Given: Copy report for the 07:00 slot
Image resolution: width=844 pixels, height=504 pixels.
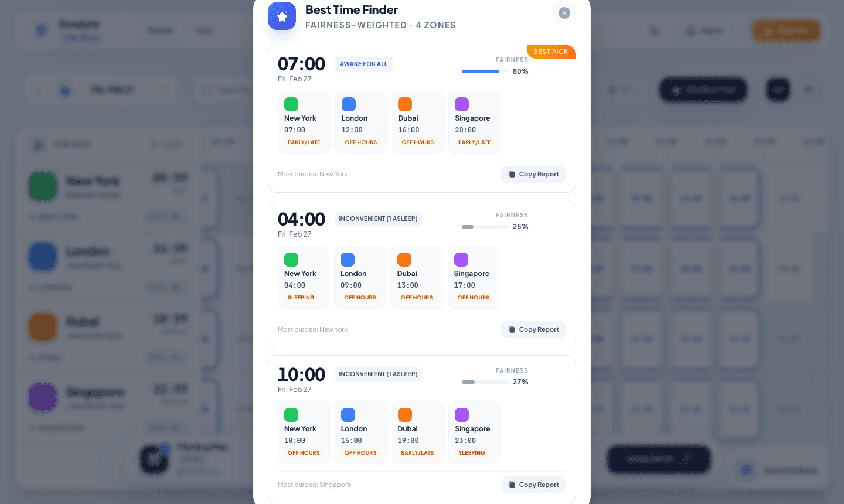Looking at the screenshot, I should [533, 174].
